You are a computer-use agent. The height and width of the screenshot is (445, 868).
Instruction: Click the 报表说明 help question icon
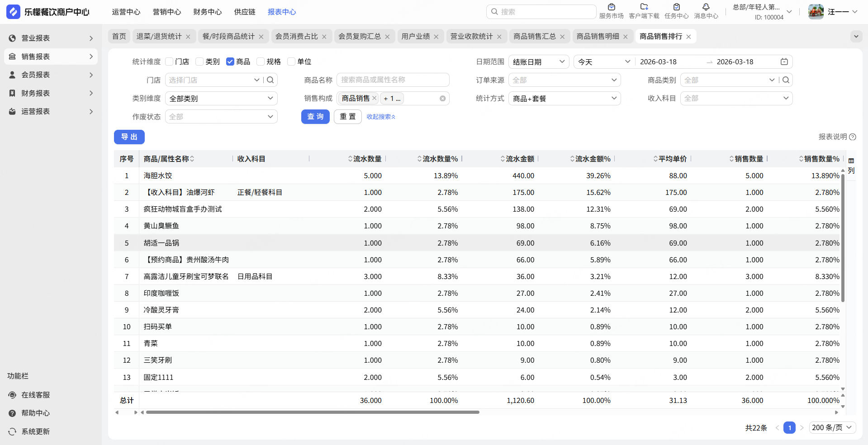(x=853, y=137)
